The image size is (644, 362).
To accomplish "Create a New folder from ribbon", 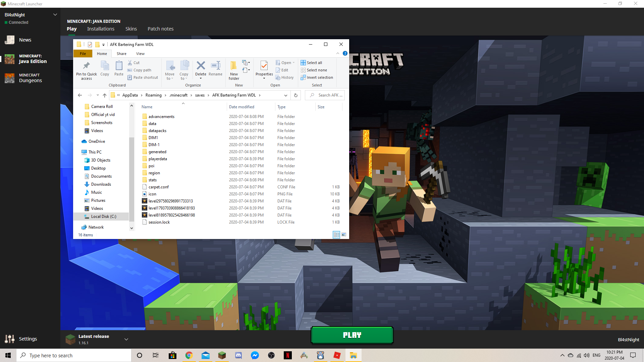I will click(234, 69).
